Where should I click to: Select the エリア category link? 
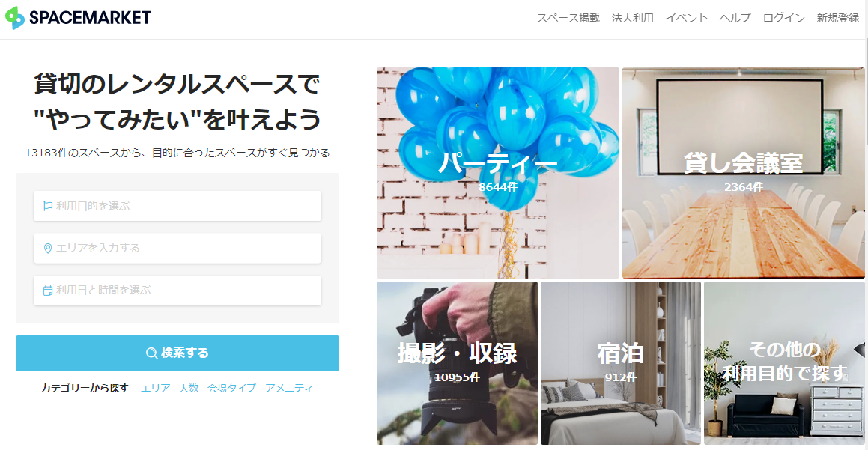point(156,388)
